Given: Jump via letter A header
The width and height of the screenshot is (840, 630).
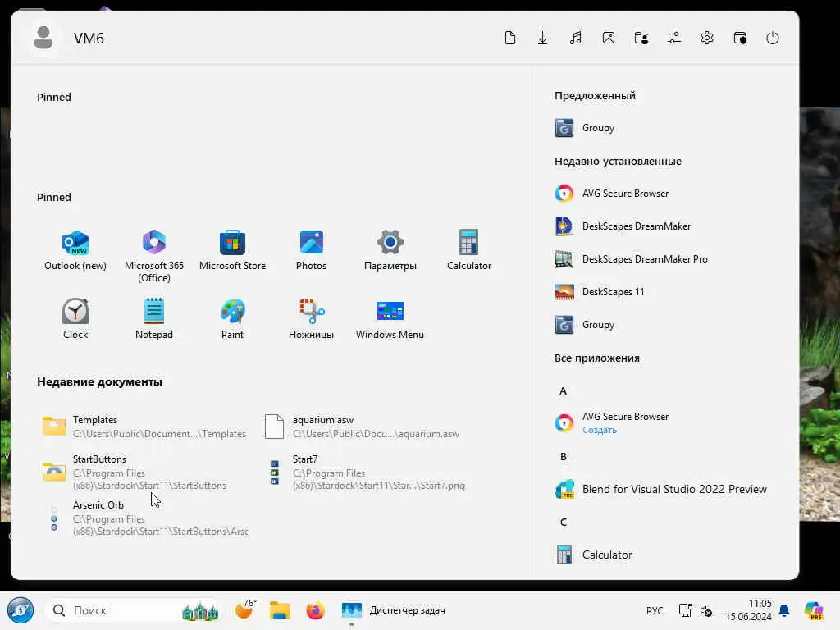Looking at the screenshot, I should 563,391.
